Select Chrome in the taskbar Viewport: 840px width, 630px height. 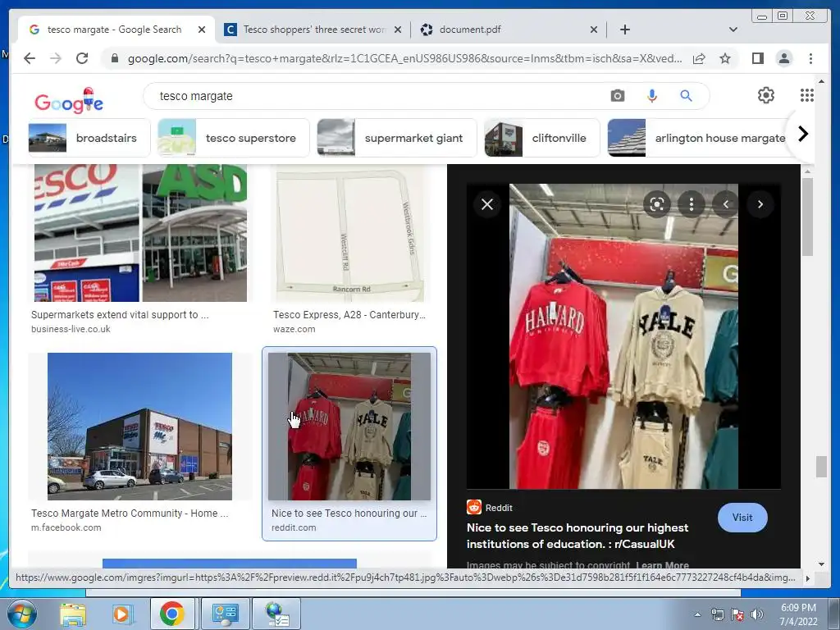(172, 614)
